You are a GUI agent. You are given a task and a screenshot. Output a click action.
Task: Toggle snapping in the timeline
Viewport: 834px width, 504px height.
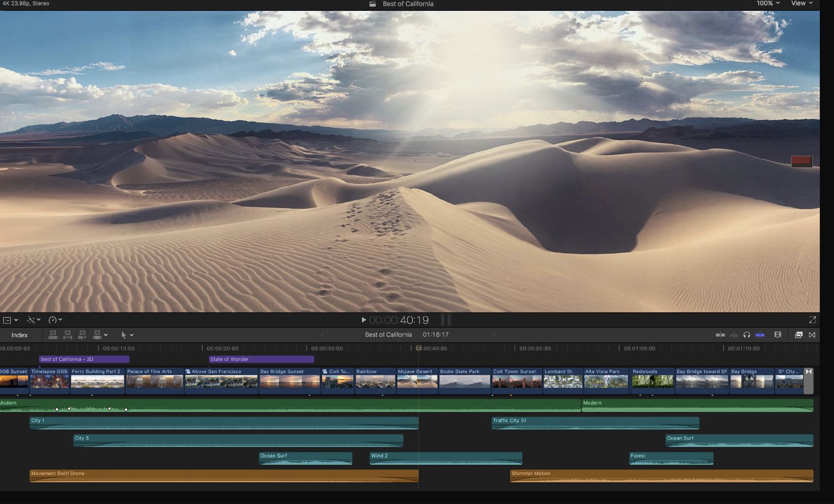[760, 335]
